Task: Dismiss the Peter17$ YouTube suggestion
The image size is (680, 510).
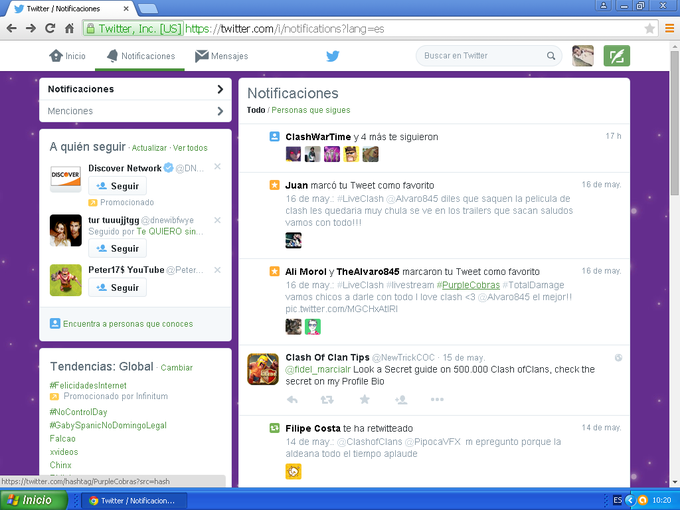Action: point(217,270)
